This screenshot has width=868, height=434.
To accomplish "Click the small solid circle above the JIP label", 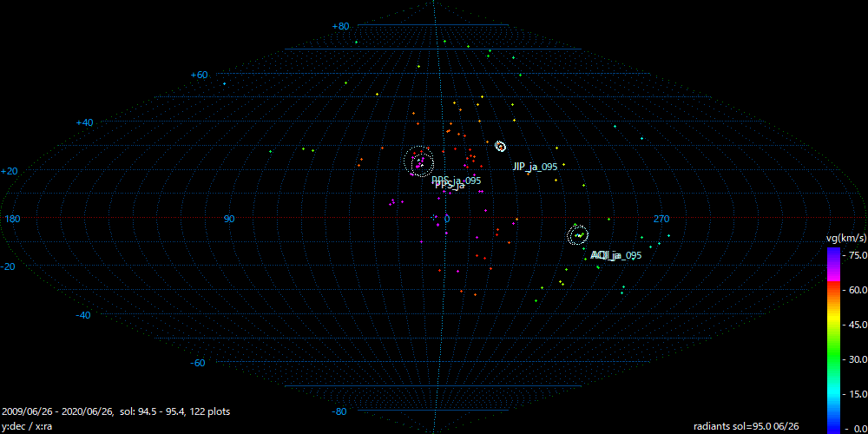I will coord(500,146).
